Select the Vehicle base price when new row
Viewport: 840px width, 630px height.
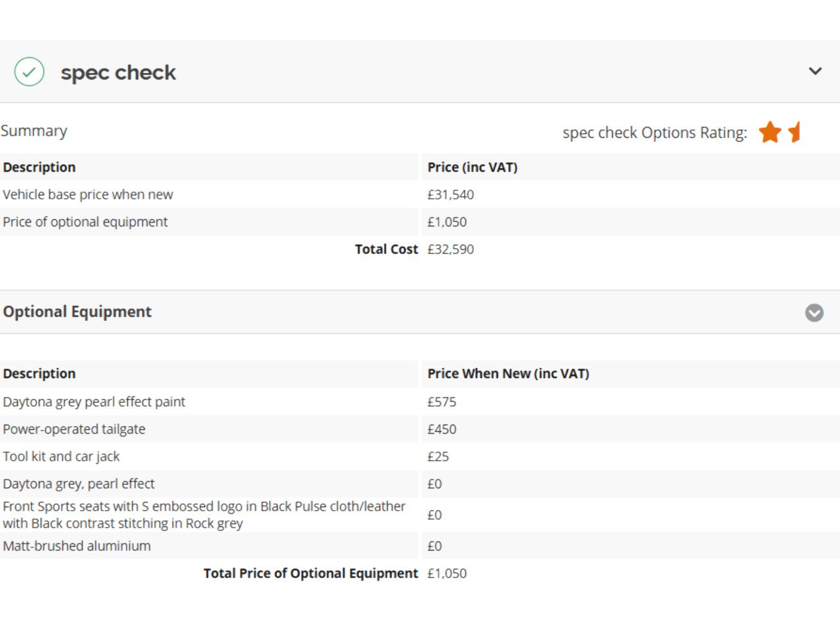[x=88, y=194]
